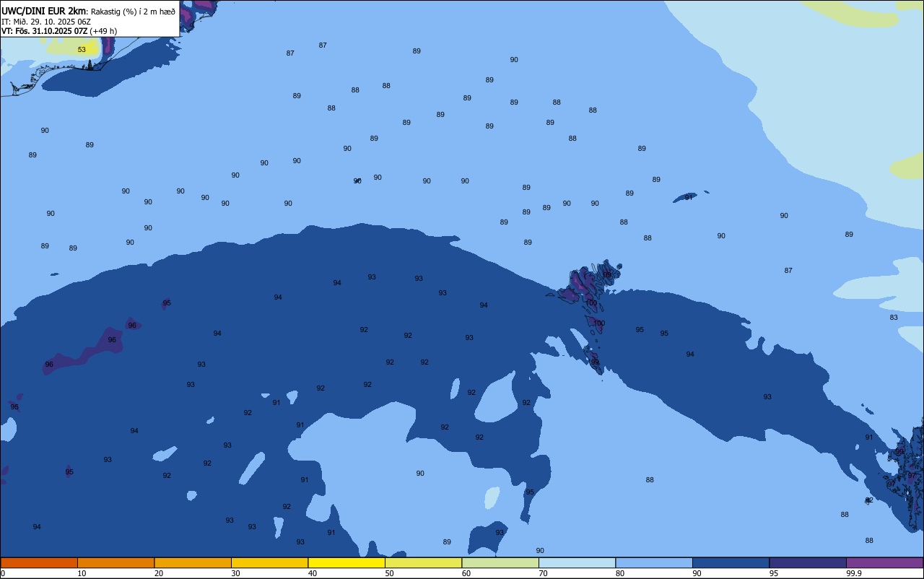
Task: Click the legend tick label "99.9"
Action: coord(854,573)
